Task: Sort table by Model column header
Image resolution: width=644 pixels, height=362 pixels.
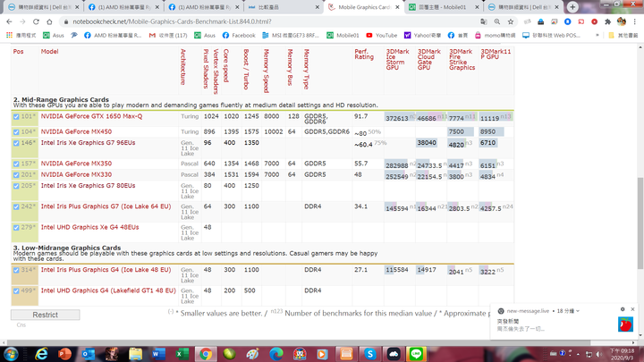Action: coord(49,51)
